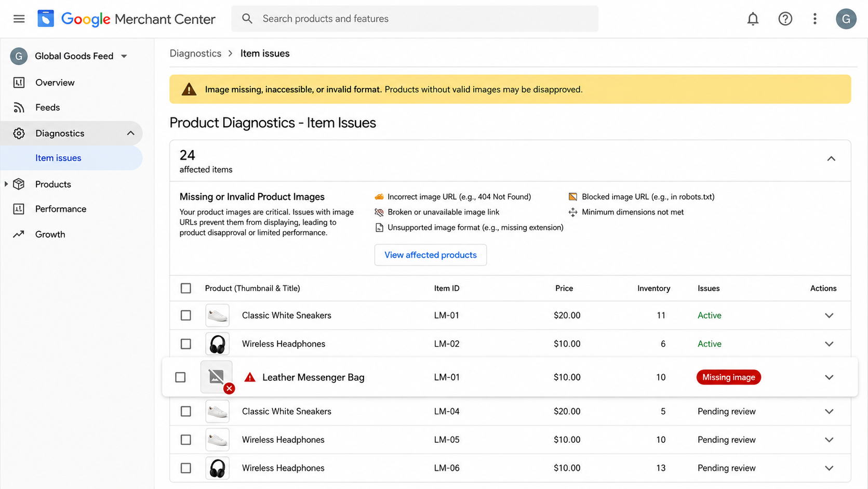Expand the LM-05 row actions chevron
868x489 pixels.
pos(829,440)
